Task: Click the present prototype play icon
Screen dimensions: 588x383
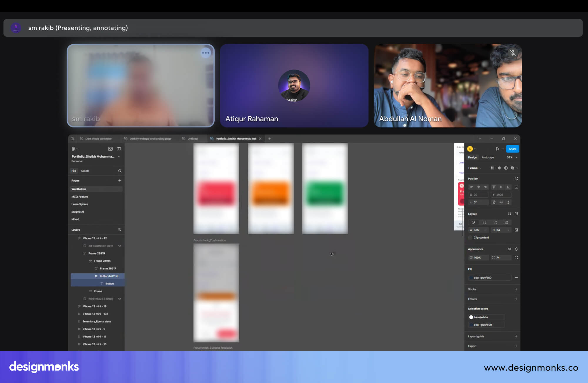Action: pyautogui.click(x=497, y=149)
